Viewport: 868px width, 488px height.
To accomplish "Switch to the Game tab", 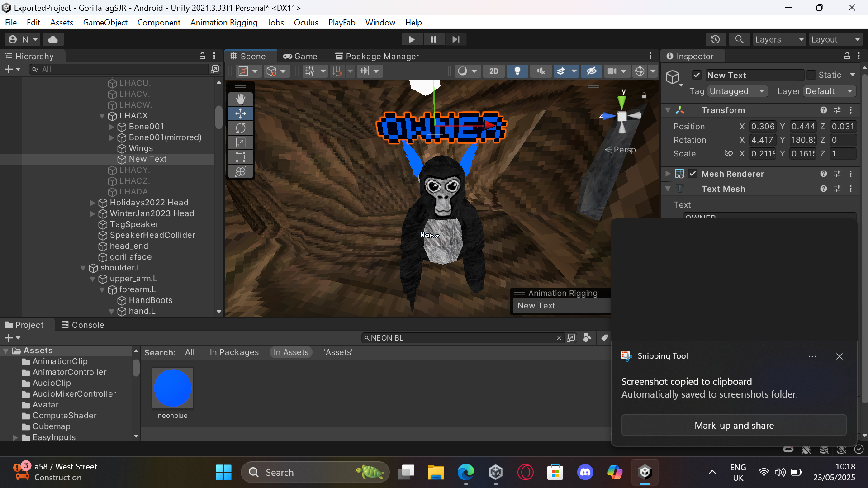I will pos(300,56).
